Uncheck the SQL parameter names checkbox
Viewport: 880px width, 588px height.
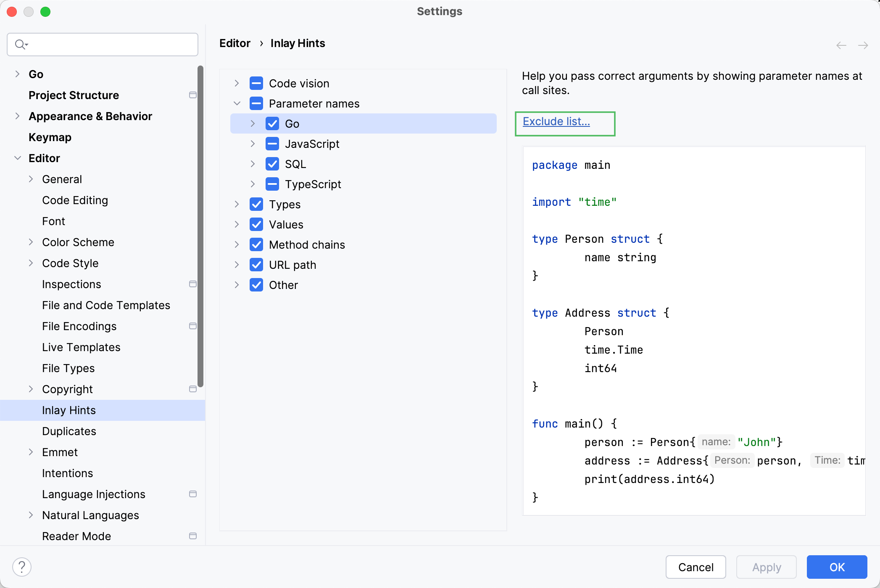tap(272, 164)
